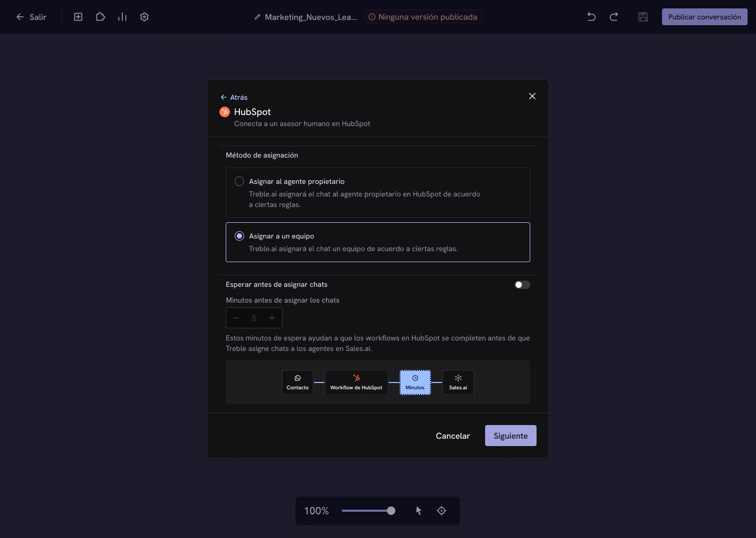
Task: Edit the Marketing_Nuevos_Lea... conversation name
Action: (311, 17)
